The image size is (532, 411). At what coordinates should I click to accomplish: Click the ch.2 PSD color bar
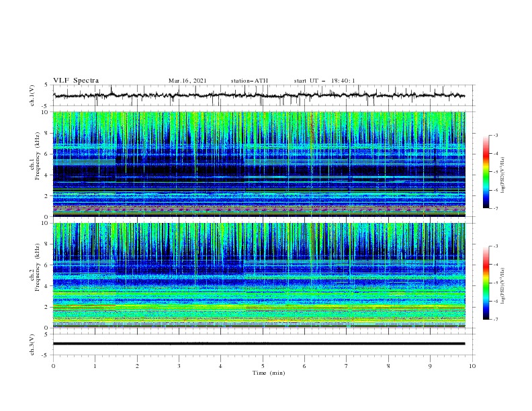tap(486, 283)
